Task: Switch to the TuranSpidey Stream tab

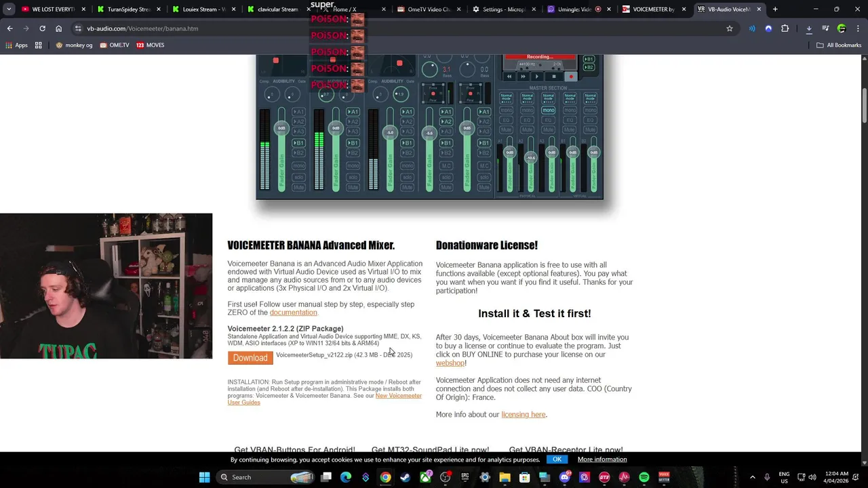Action: coord(128,9)
